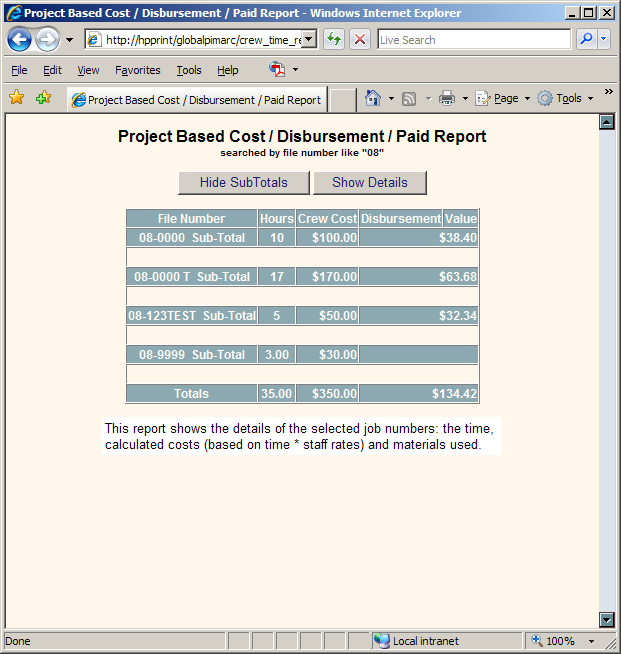
Task: Click the green Refresh icon
Action: point(334,40)
